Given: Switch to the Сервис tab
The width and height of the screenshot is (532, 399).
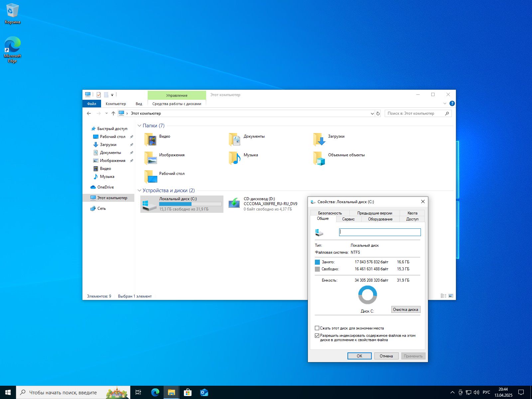Looking at the screenshot, I should 348,219.
